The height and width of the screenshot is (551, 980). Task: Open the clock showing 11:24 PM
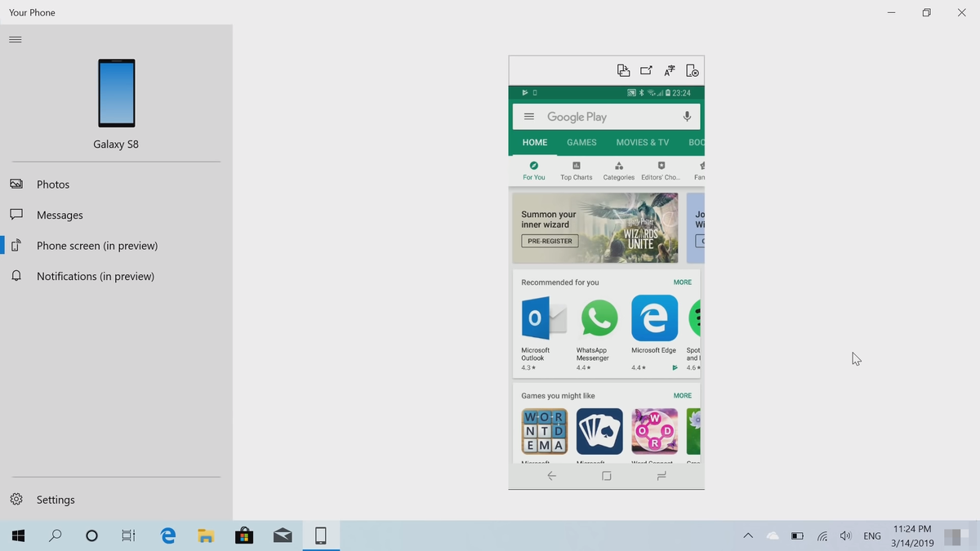click(x=912, y=535)
